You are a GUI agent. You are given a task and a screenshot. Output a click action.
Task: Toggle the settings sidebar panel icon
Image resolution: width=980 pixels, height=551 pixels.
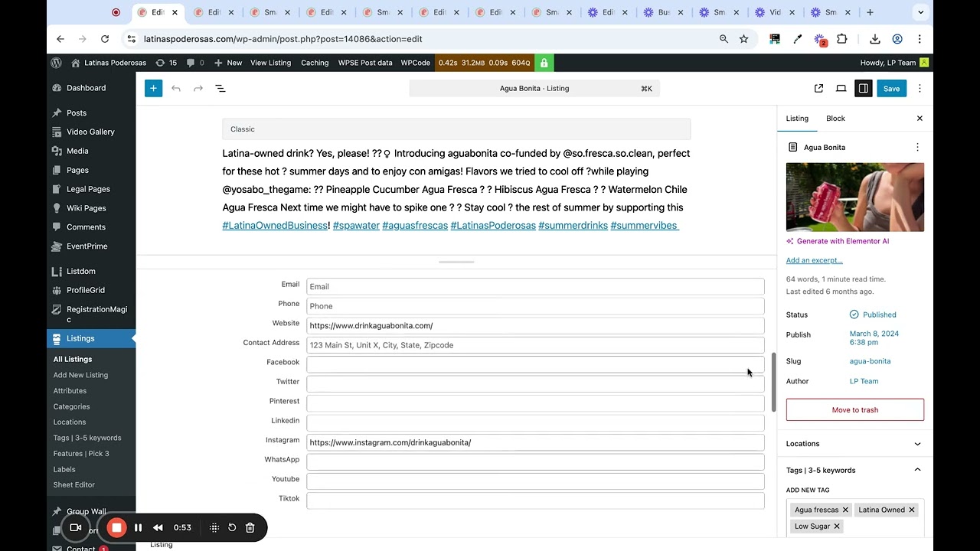pyautogui.click(x=863, y=88)
